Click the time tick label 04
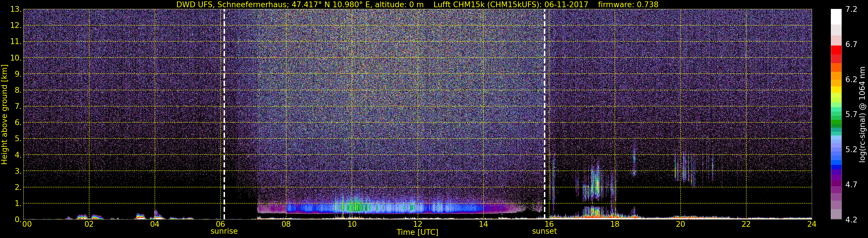The height and width of the screenshot is (238, 868). pyautogui.click(x=155, y=224)
